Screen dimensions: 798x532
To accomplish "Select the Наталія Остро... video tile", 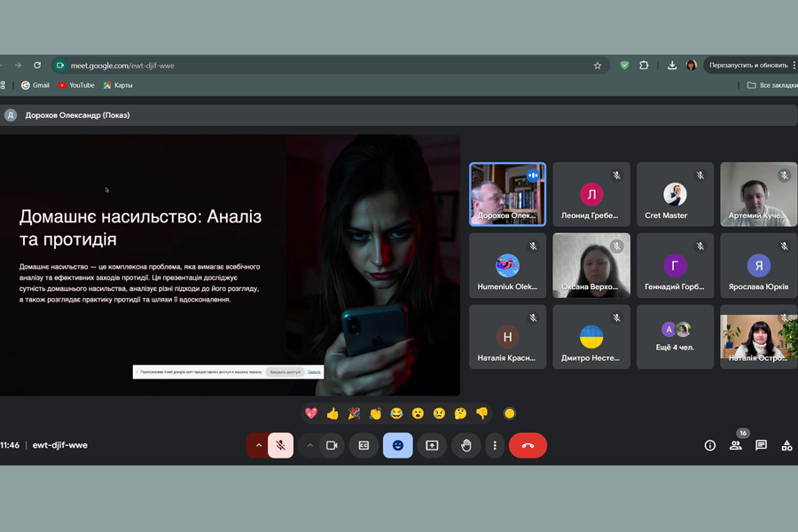I will [x=759, y=337].
